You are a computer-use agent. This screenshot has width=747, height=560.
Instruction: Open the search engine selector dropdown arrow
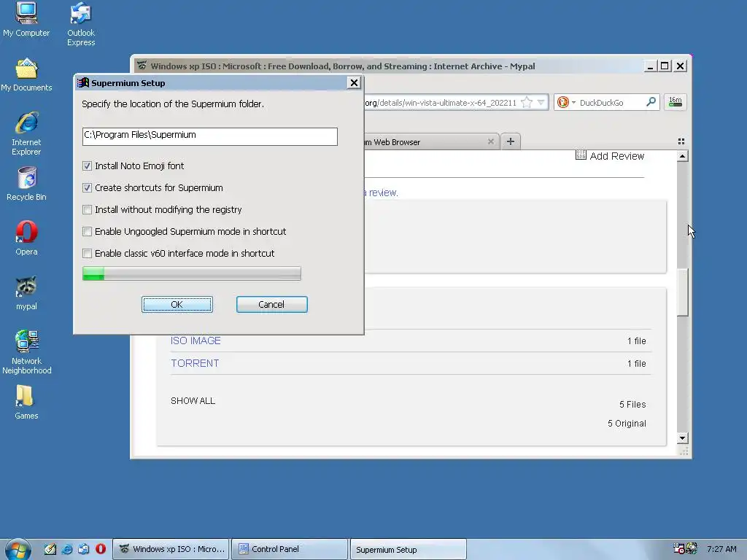[573, 102]
